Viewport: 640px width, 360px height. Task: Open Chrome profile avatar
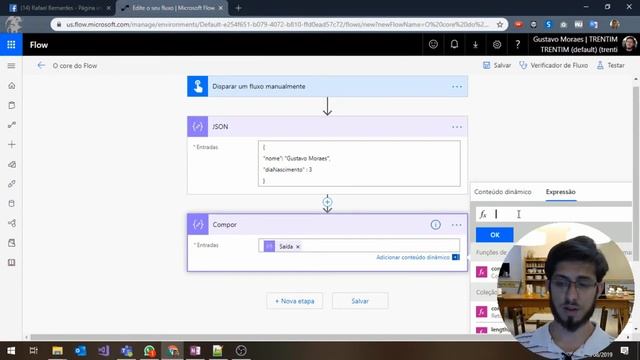[x=614, y=24]
